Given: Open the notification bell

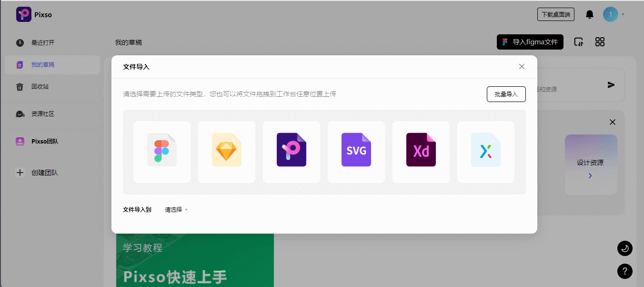Looking at the screenshot, I should tap(590, 15).
